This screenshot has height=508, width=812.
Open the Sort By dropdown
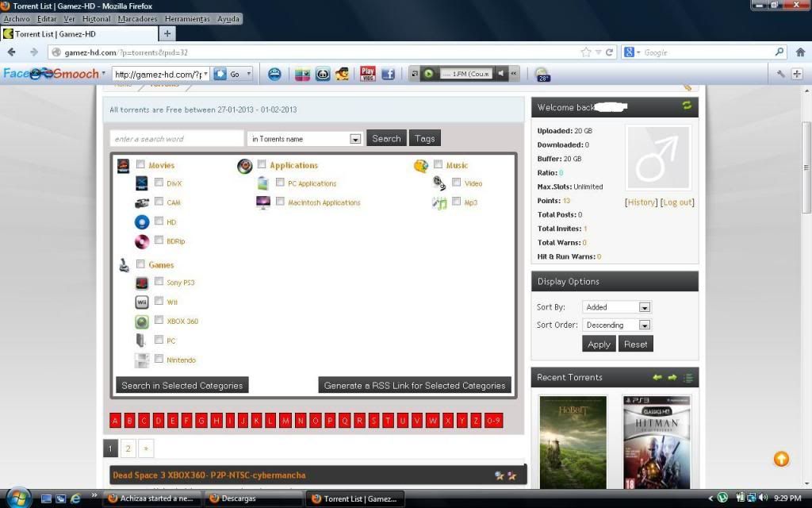[616, 307]
